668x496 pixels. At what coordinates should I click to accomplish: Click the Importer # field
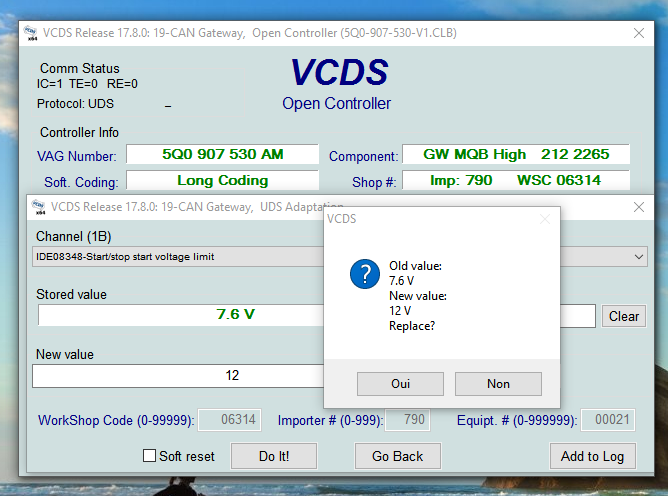point(407,421)
